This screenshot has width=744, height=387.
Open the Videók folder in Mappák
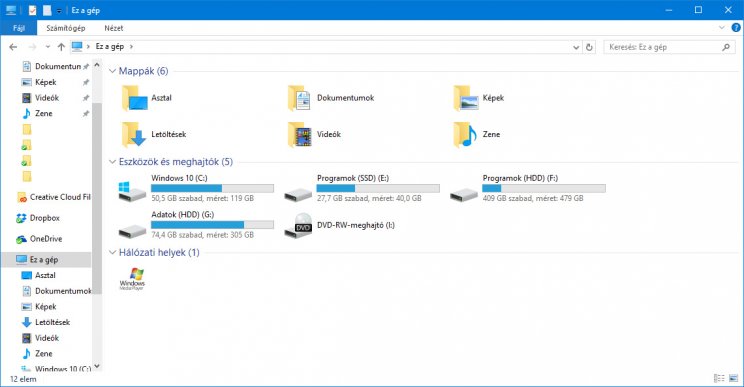(314, 134)
